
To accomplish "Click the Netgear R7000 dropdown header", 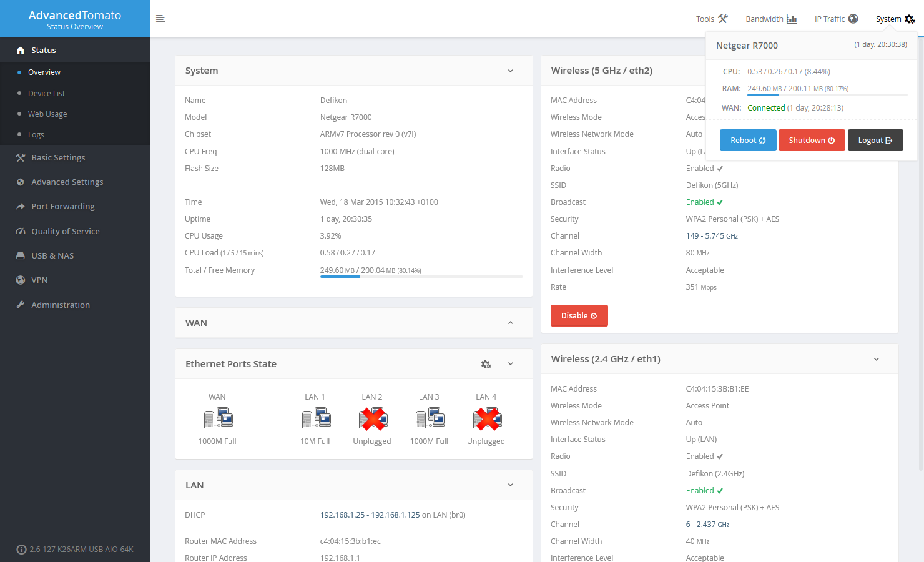I will [747, 46].
